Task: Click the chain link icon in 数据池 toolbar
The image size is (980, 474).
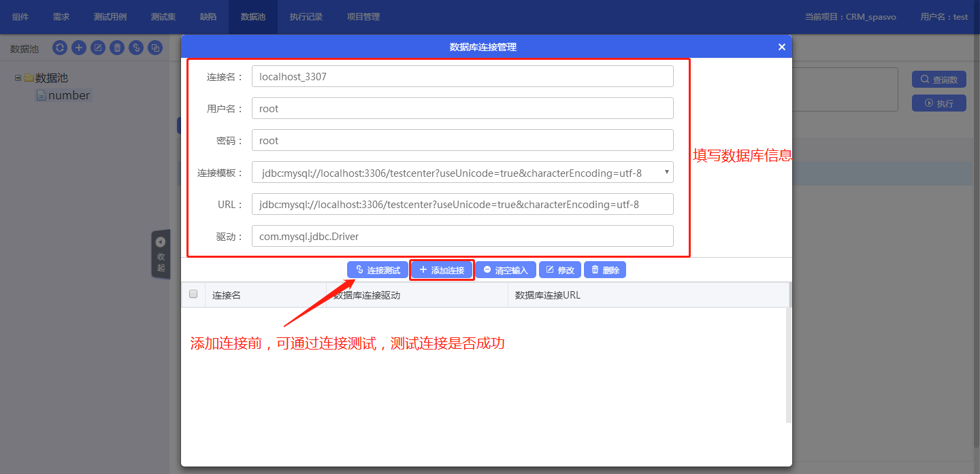Action: 136,48
